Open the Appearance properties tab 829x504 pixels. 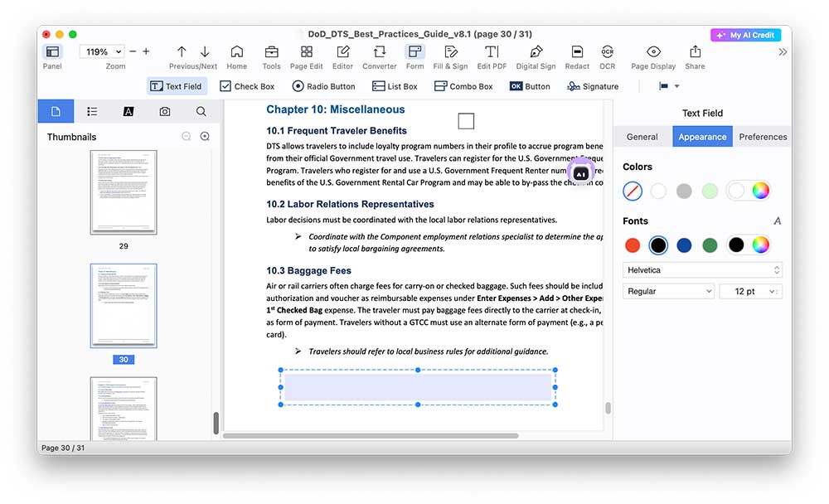click(x=702, y=137)
